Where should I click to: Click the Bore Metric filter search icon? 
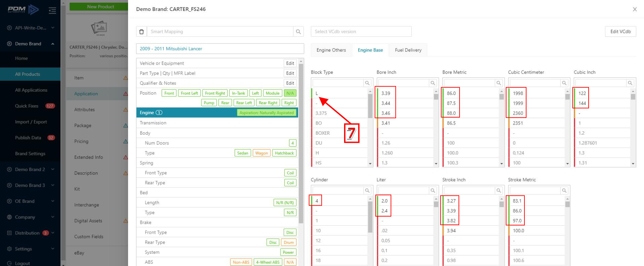click(499, 83)
